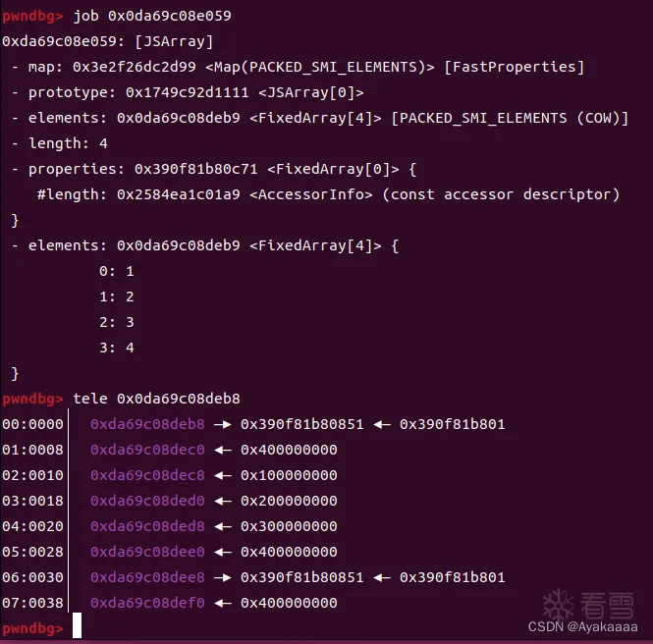This screenshot has height=644, width=653.
Task: Click the offset label 07:0038
Action: [x=32, y=603]
